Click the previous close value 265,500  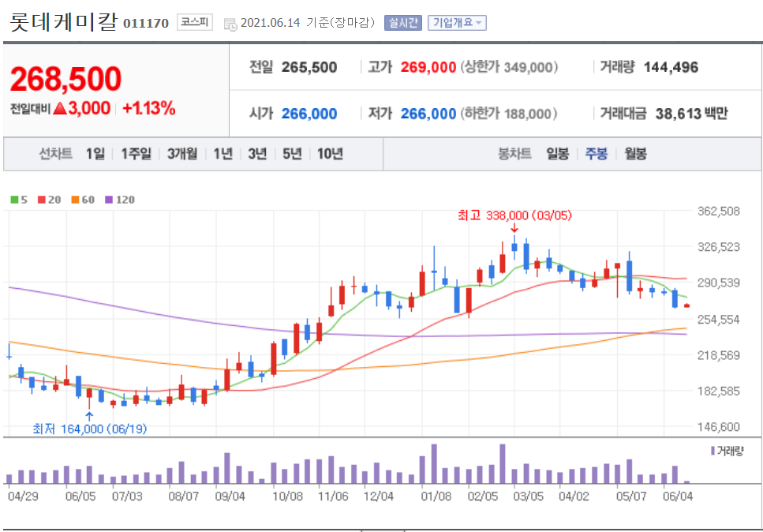coord(309,67)
